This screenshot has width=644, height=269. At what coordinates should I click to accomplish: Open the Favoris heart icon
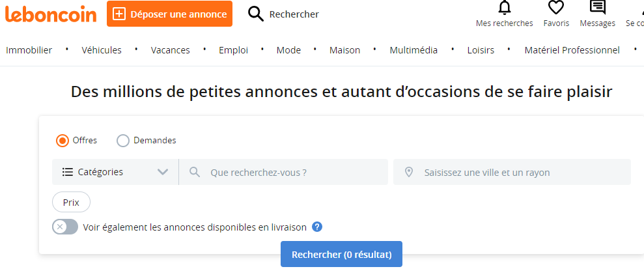pyautogui.click(x=555, y=8)
